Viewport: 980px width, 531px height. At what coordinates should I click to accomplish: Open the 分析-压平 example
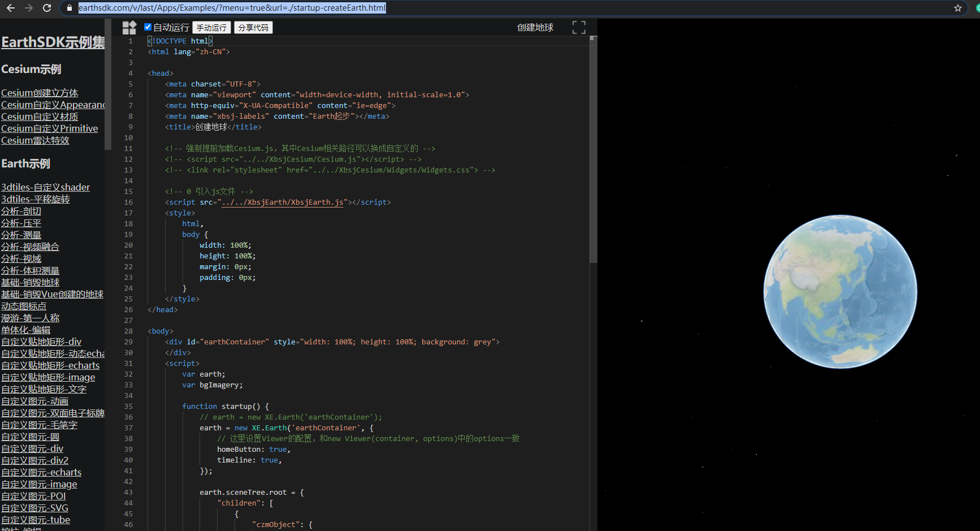click(21, 223)
